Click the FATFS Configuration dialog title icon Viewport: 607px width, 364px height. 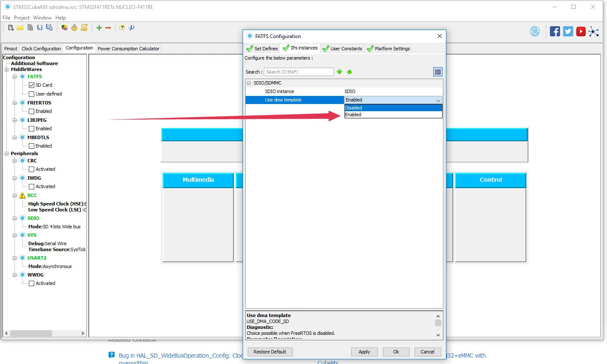pos(250,36)
